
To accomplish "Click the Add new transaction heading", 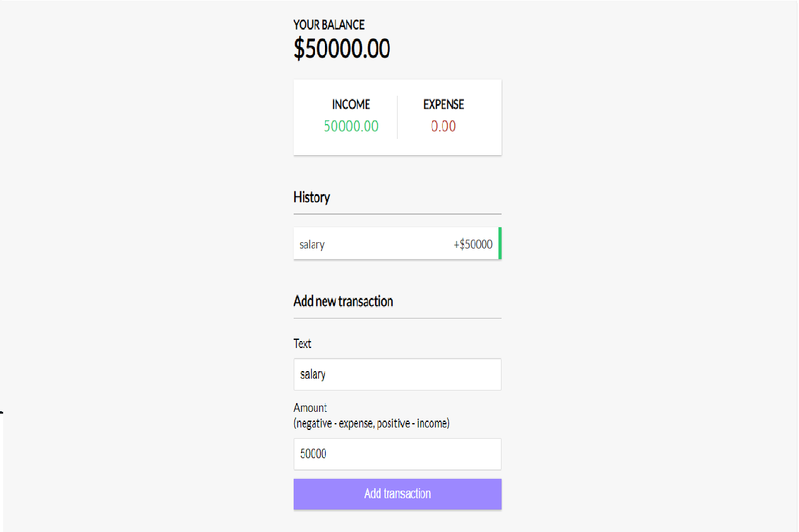I will 343,301.
